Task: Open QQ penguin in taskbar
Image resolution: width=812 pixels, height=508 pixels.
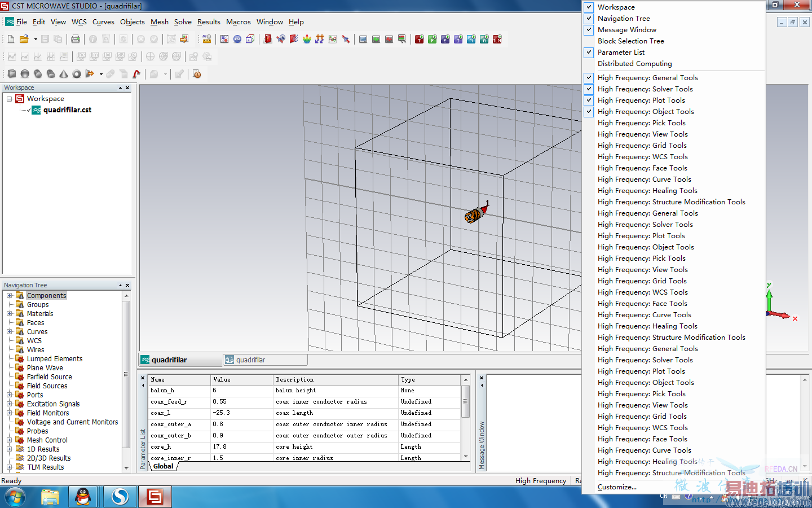Action: (x=83, y=497)
